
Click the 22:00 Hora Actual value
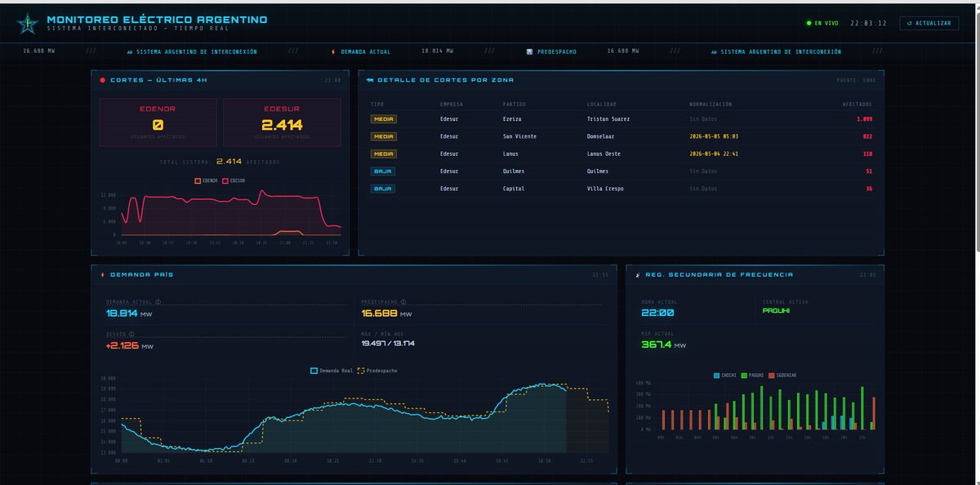tap(658, 313)
